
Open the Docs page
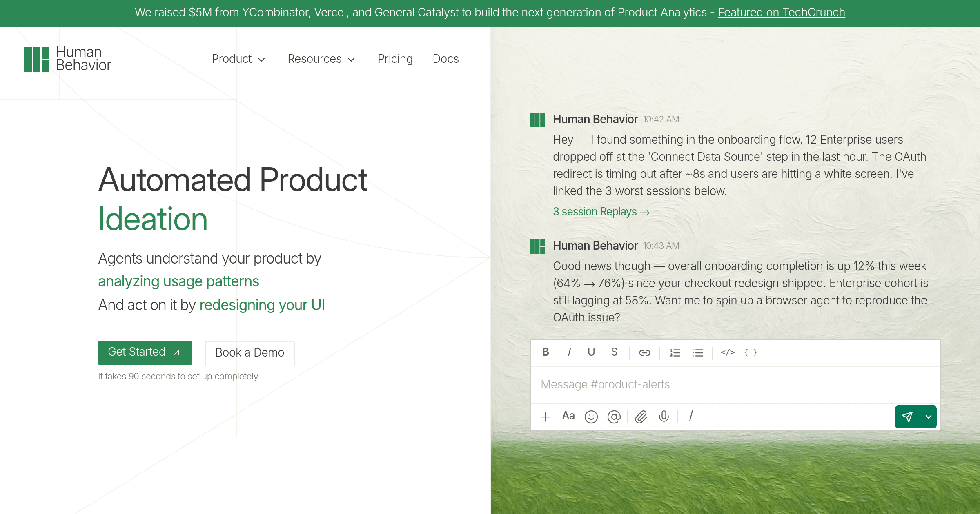coord(446,59)
